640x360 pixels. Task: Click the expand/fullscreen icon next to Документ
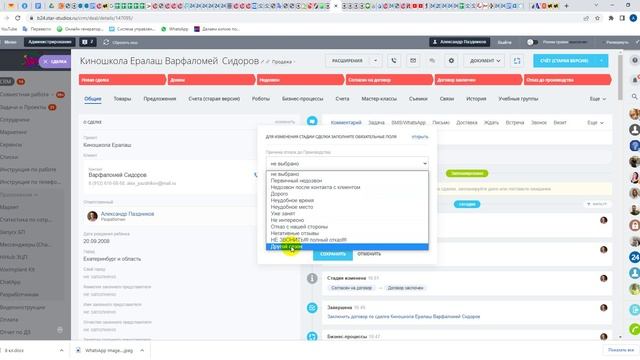point(517,61)
